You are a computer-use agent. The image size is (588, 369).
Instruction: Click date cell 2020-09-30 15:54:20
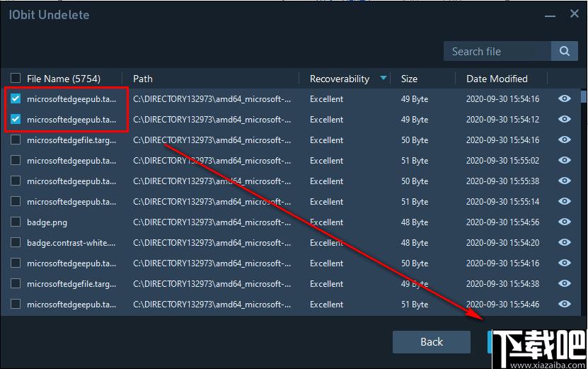click(502, 243)
